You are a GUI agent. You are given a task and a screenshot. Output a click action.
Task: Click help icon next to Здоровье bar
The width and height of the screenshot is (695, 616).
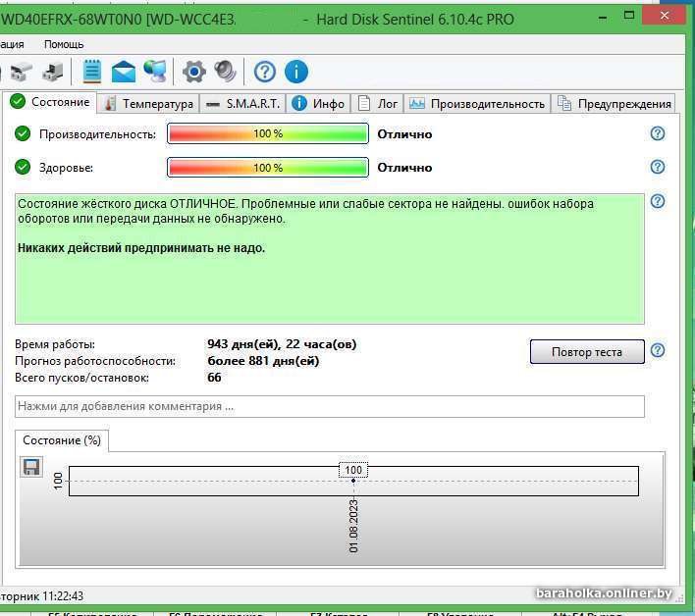[658, 167]
